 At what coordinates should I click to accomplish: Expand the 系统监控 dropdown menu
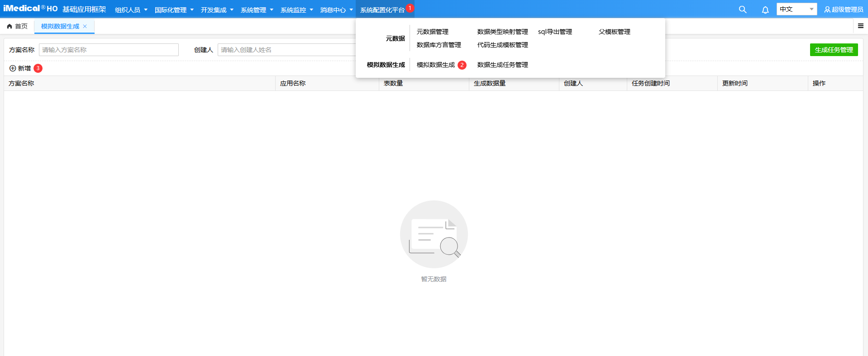click(296, 10)
